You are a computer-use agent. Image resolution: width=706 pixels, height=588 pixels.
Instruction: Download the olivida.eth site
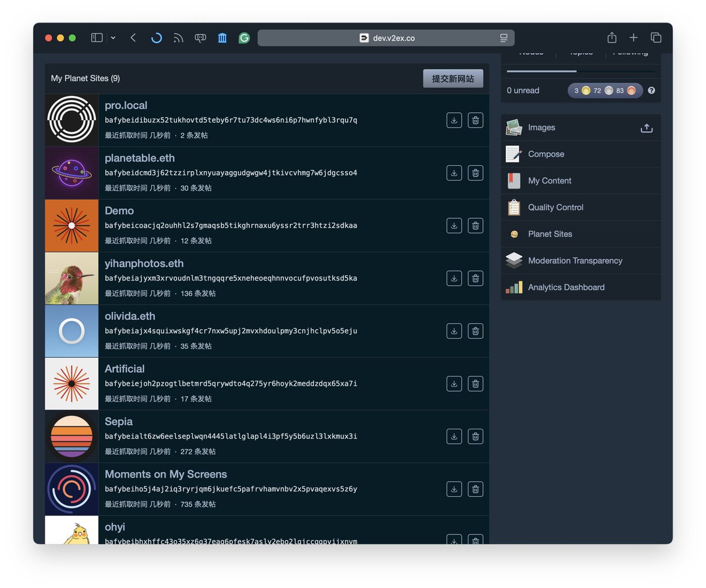coord(454,331)
